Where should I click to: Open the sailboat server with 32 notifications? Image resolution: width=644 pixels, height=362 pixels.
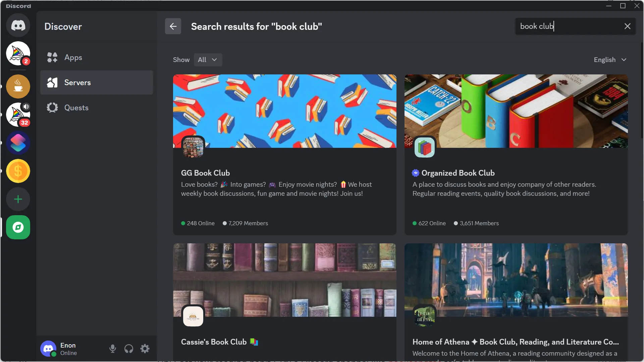point(18,115)
